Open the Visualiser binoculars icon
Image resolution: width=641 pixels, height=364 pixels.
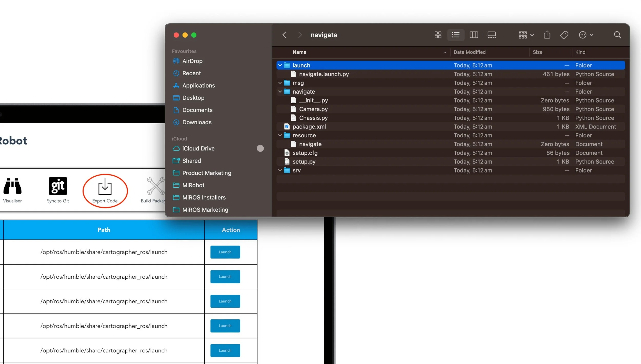[x=12, y=186]
